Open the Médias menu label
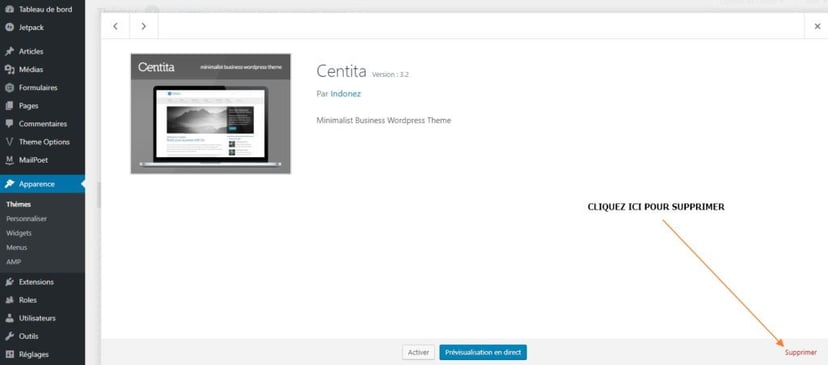Screen dimensions: 828x365 tap(31, 69)
